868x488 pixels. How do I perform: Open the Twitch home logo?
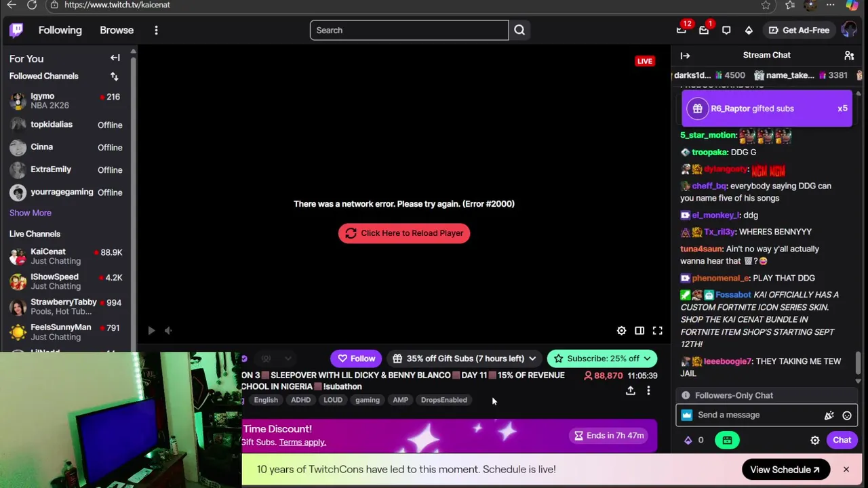point(16,30)
